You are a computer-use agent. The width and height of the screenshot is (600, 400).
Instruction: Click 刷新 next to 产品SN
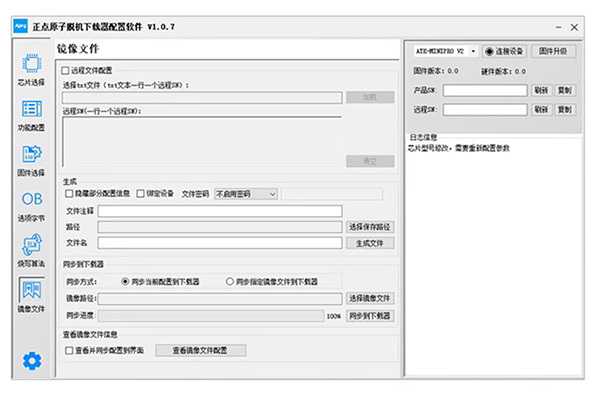541,90
